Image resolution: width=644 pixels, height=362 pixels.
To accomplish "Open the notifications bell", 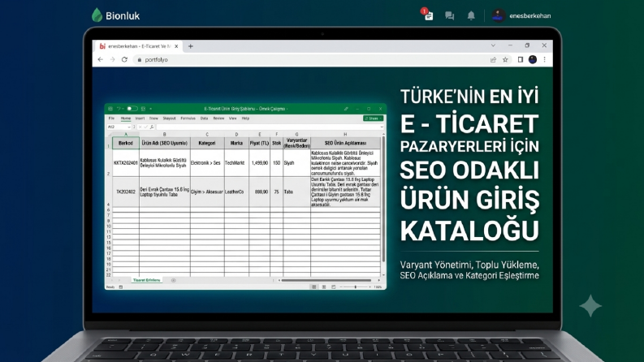I will coord(471,15).
